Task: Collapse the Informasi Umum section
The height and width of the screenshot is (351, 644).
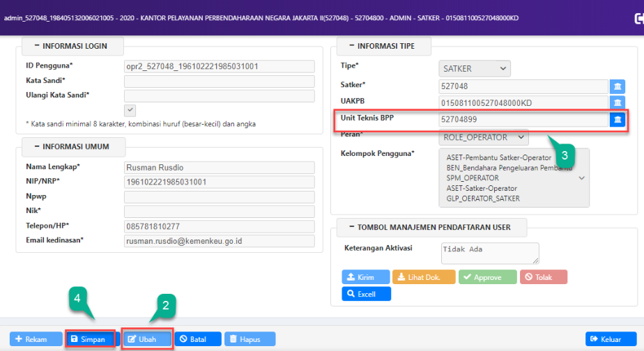Action: coord(35,147)
